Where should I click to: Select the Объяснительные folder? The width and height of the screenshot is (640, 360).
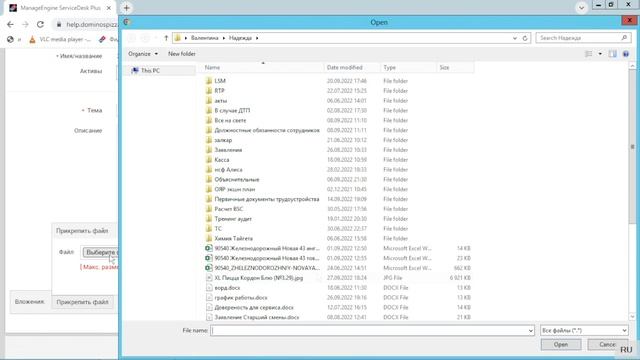(237, 180)
